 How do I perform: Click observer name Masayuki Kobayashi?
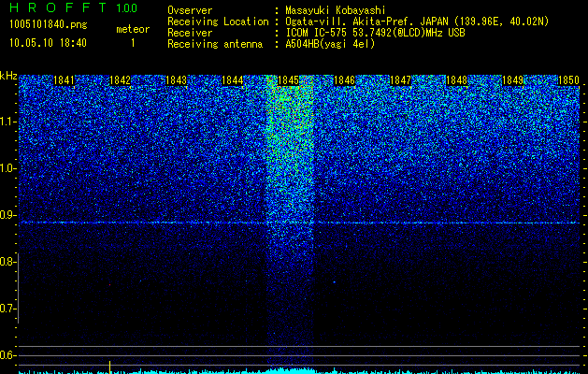pyautogui.click(x=336, y=10)
